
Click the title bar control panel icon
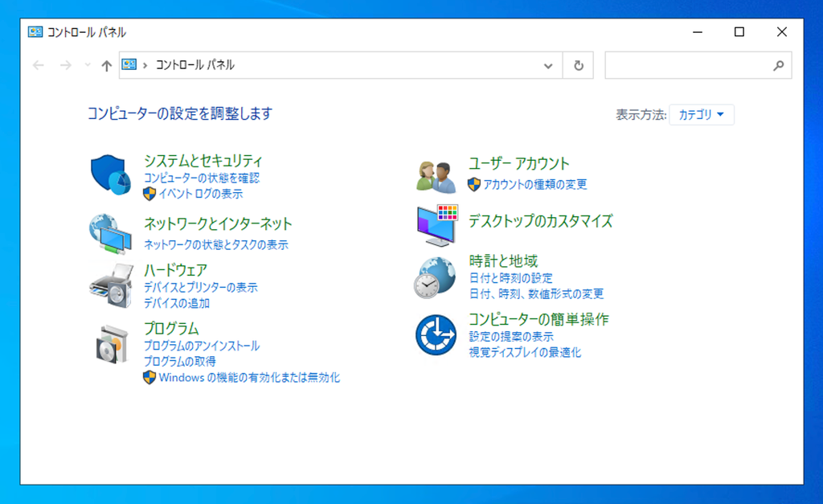click(35, 32)
